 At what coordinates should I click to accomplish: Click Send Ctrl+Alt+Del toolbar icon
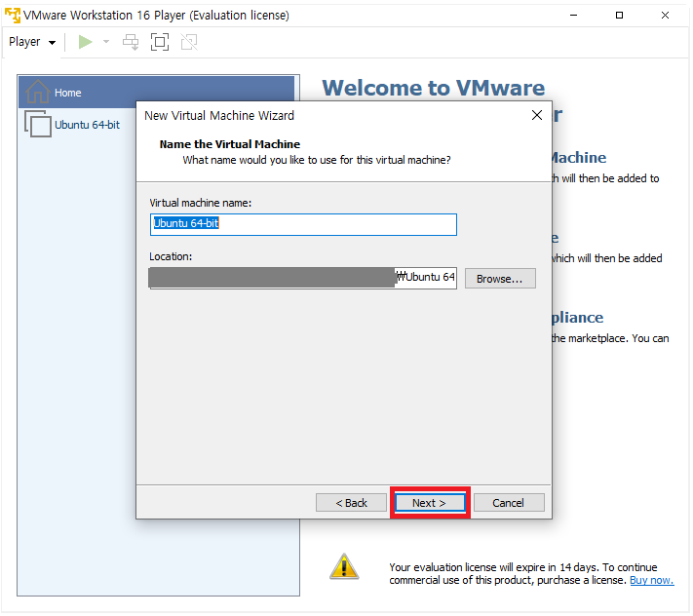click(131, 42)
